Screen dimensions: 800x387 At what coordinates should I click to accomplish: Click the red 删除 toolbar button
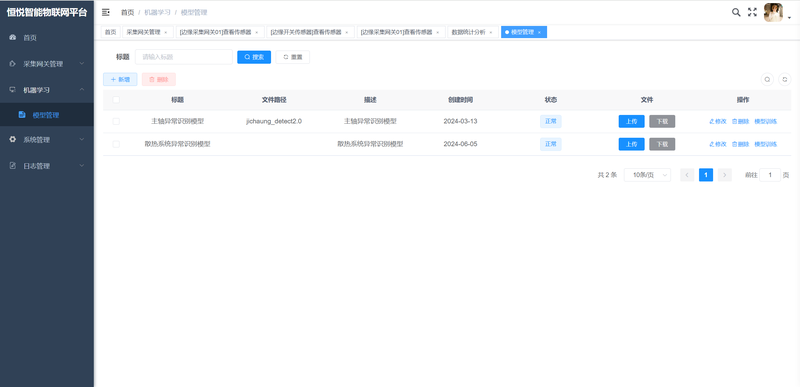pos(159,80)
